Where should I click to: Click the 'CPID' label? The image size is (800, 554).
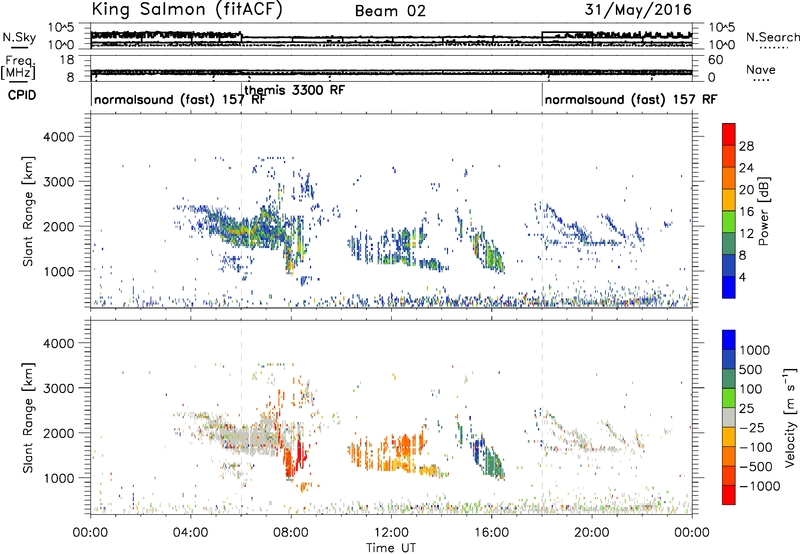coord(22,95)
